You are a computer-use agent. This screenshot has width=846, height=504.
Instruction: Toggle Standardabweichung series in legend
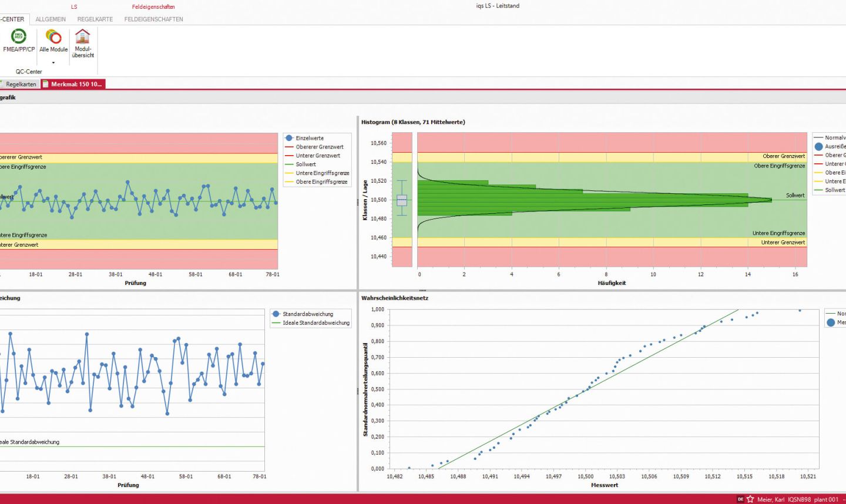[307, 314]
